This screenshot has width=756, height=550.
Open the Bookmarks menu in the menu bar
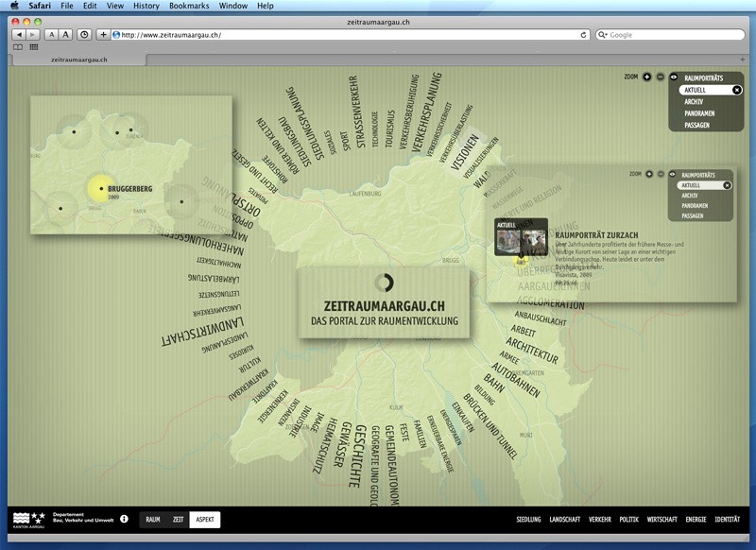[x=189, y=6]
